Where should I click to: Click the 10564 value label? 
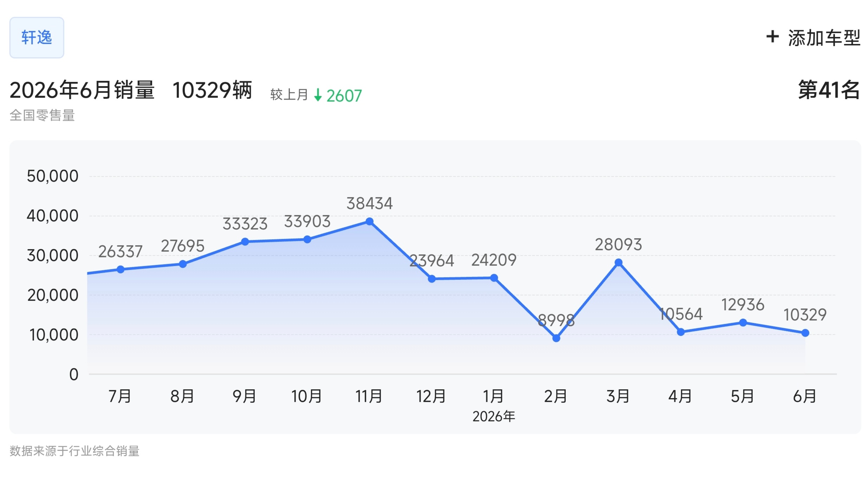pos(681,314)
